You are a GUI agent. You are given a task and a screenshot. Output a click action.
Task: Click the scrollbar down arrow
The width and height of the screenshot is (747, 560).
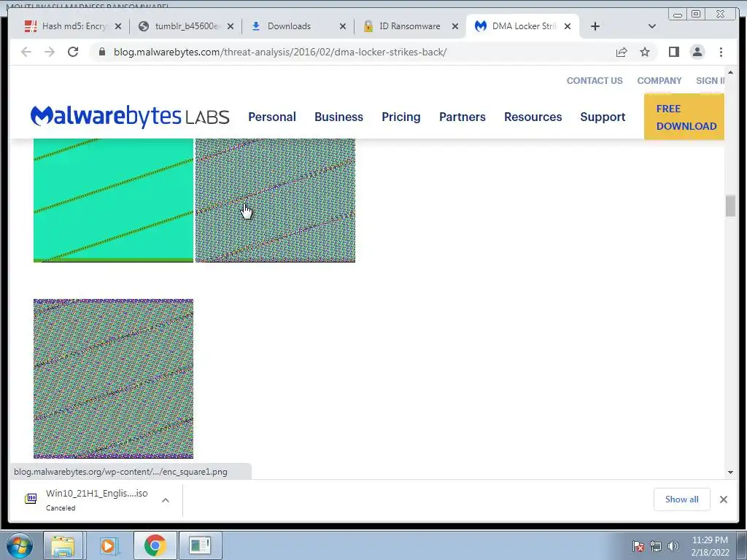(730, 472)
